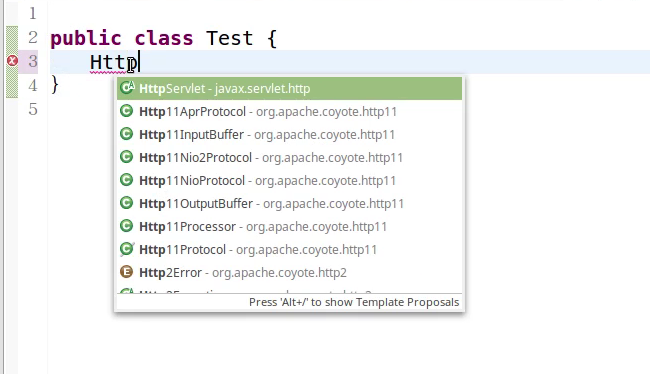Click the Http2Error enum icon
Viewport: 650px width, 374px height.
pos(126,272)
